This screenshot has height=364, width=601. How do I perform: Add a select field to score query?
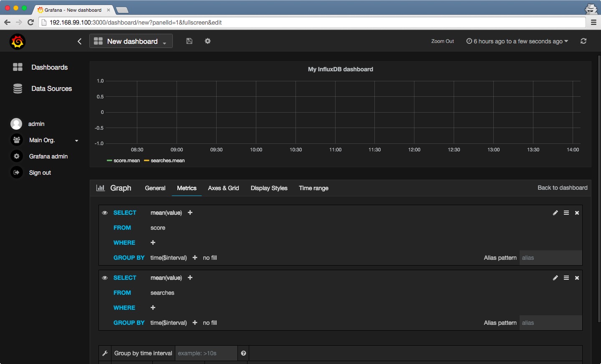[x=190, y=213]
